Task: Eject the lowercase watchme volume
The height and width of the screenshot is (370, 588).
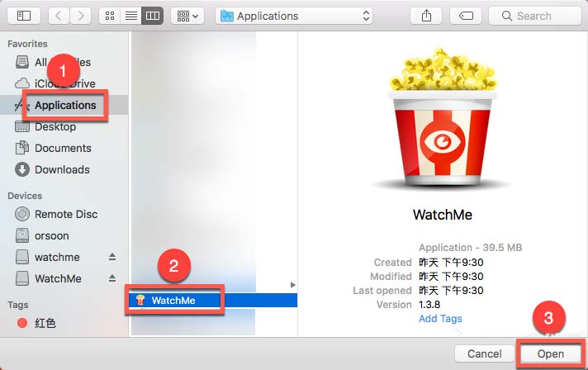Action: click(112, 257)
